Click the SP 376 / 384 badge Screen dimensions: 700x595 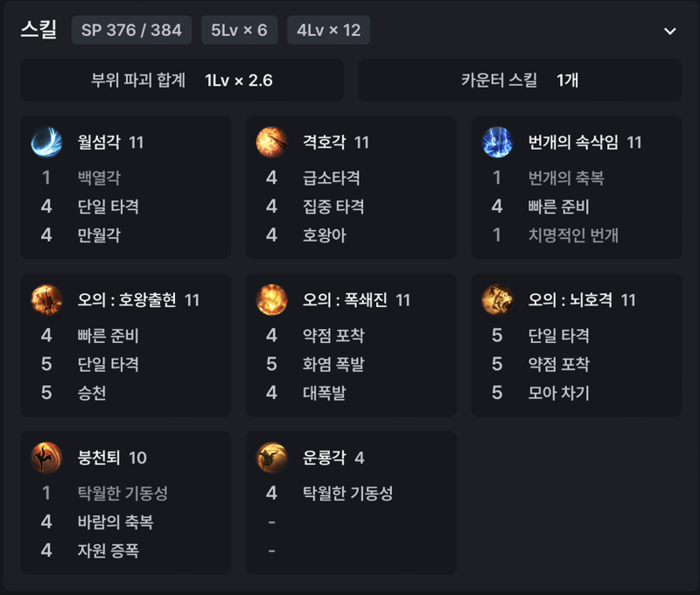point(131,30)
